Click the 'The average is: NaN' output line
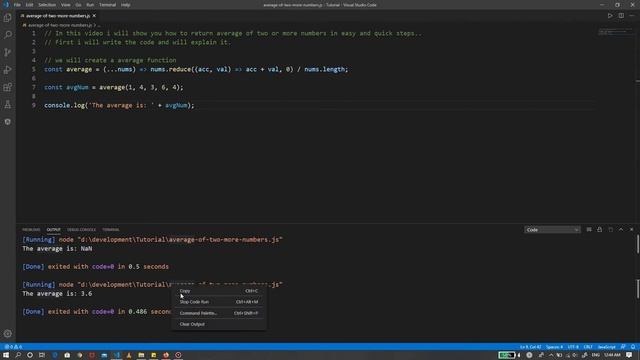 pyautogui.click(x=57, y=249)
